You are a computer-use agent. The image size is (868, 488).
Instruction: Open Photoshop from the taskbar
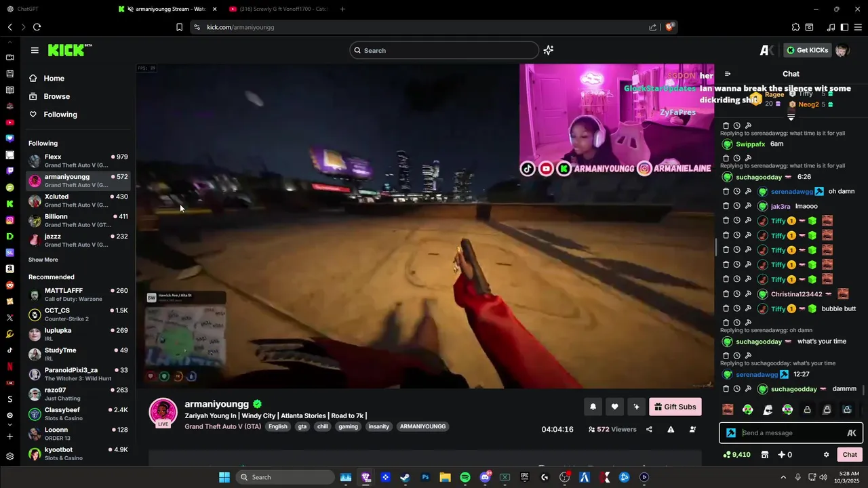425,477
